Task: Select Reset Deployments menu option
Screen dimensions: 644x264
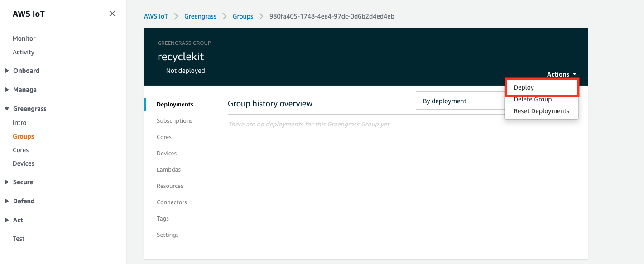Action: [x=541, y=111]
